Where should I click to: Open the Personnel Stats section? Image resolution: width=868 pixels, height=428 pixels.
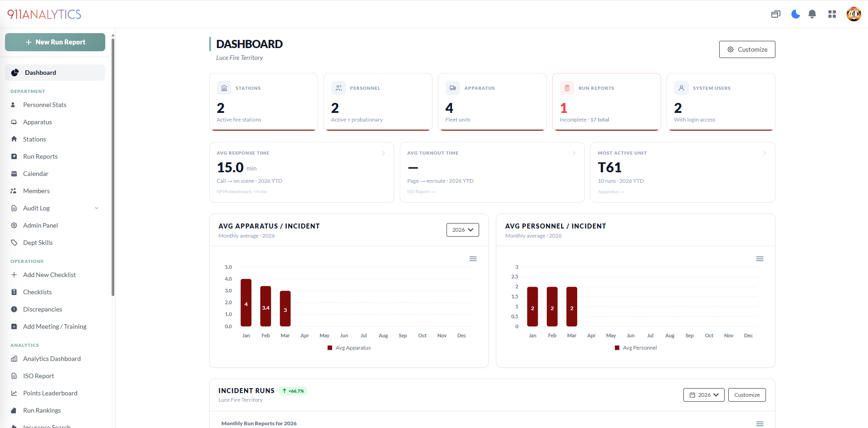coord(44,105)
